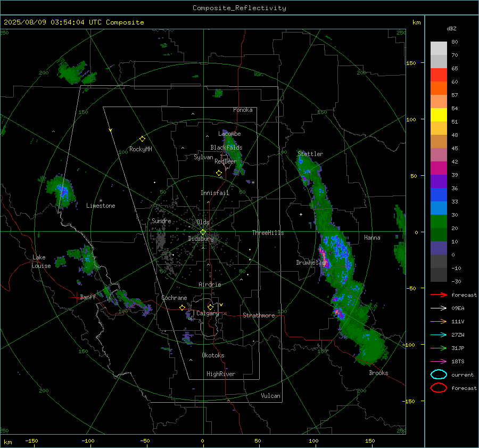Click the blue-green storm cell northwest of Limestone
Image resolution: width=479 pixels, height=448 pixels.
click(x=62, y=192)
